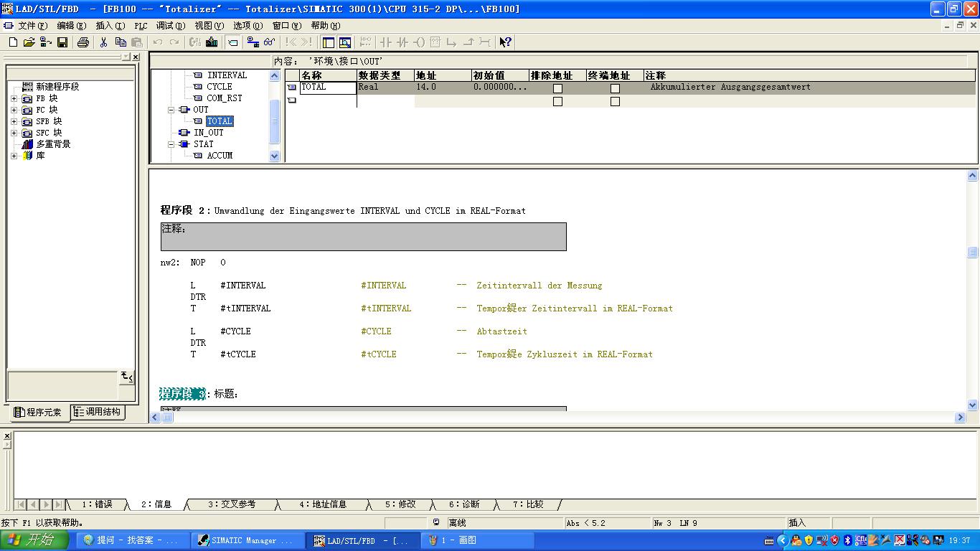This screenshot has height=551, width=980.
Task: Select the ACCUM item in interface tree
Action: 220,156
